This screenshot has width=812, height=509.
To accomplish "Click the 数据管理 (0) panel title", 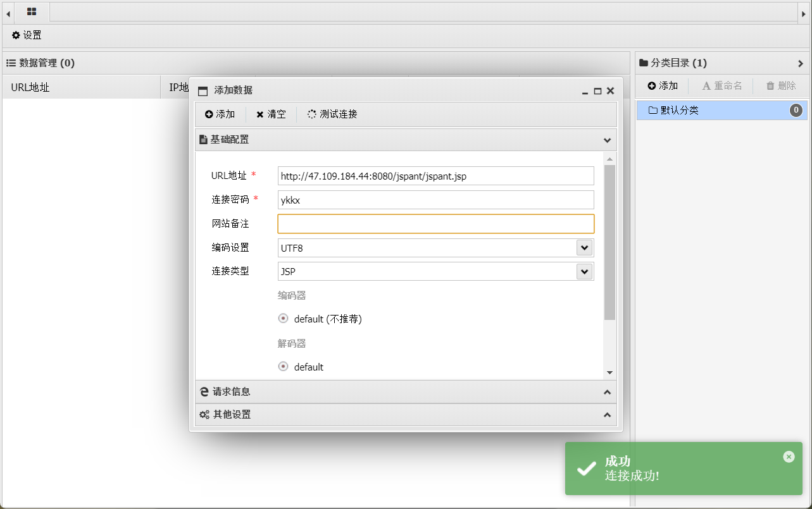I will tap(47, 63).
